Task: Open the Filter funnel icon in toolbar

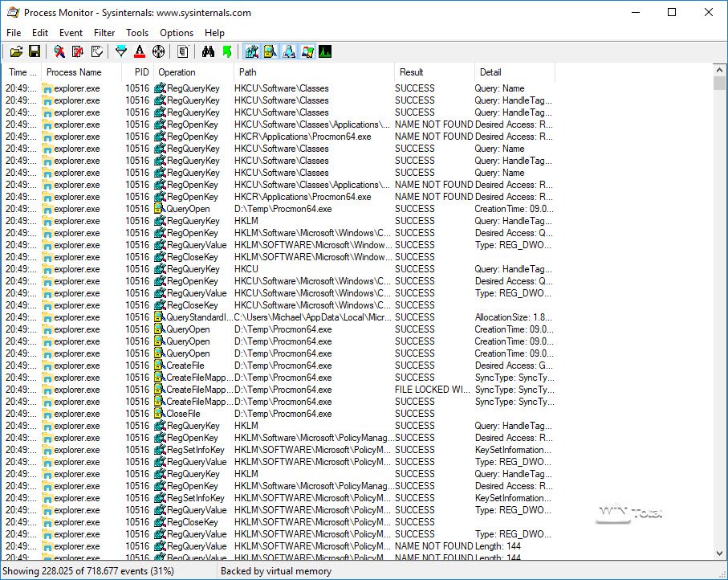Action: tap(121, 52)
